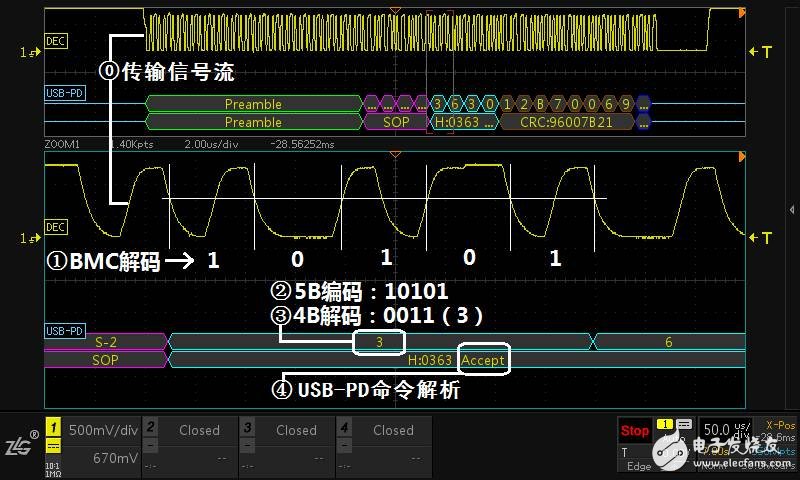Click trigger source channel 1 badge
The width and height of the screenshot is (800, 480).
pos(664,424)
